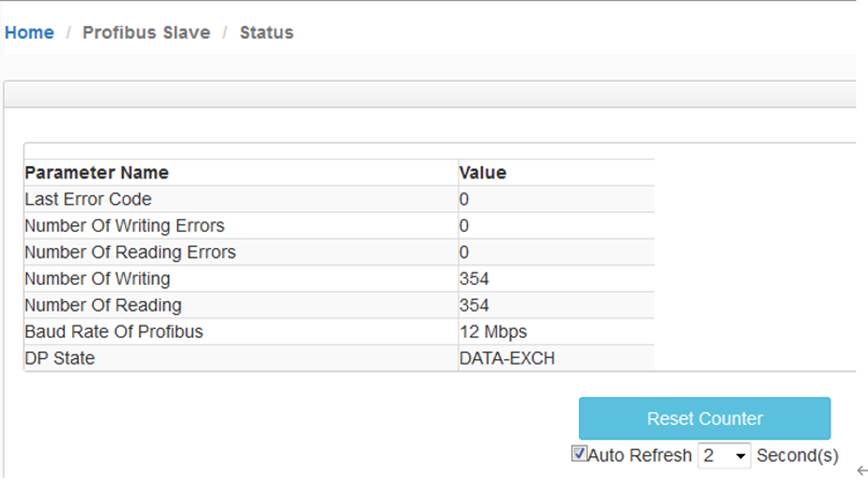Image resolution: width=868 pixels, height=480 pixels.
Task: Click the DP State row label
Action: (60, 358)
